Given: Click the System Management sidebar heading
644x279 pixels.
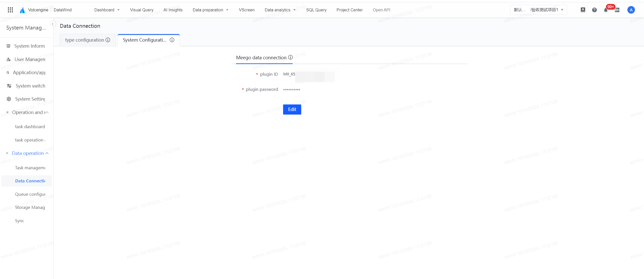Looking at the screenshot, I should point(26,28).
